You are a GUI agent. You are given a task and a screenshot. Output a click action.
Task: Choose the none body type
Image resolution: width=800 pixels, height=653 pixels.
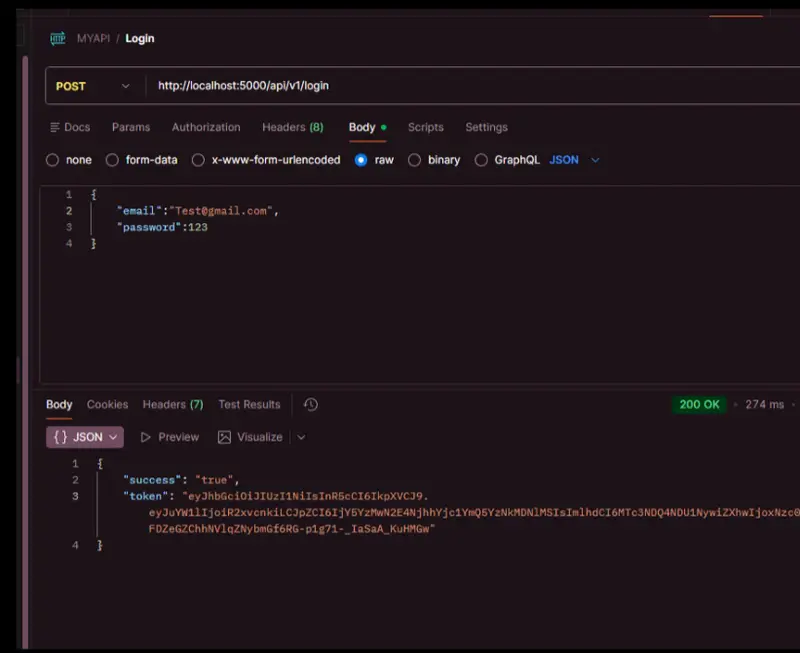53,160
